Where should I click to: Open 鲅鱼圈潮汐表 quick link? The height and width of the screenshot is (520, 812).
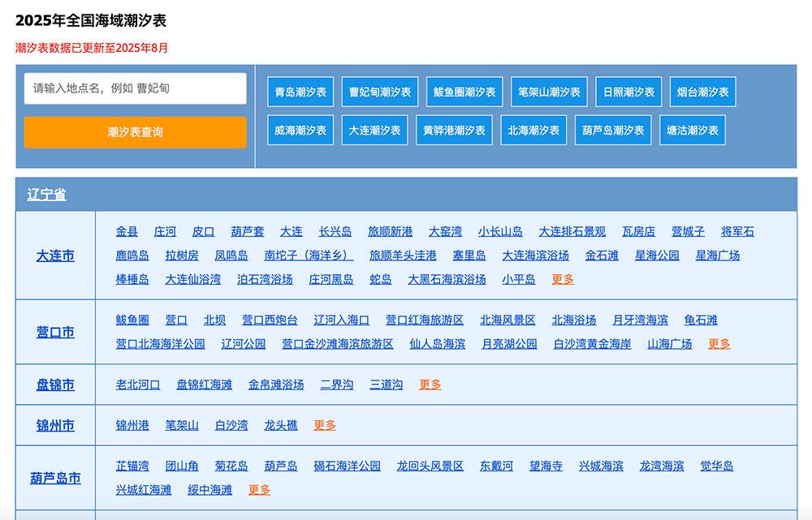tap(464, 92)
